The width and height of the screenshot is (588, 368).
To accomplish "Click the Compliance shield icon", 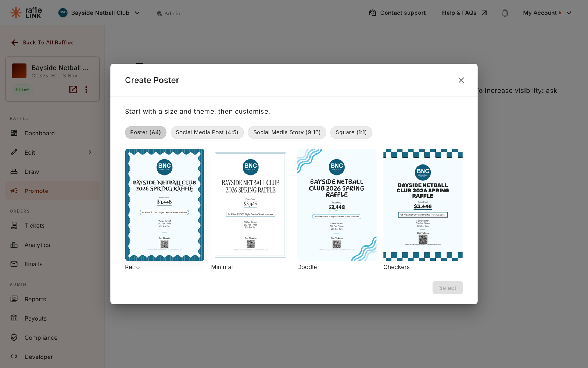I will coord(14,337).
